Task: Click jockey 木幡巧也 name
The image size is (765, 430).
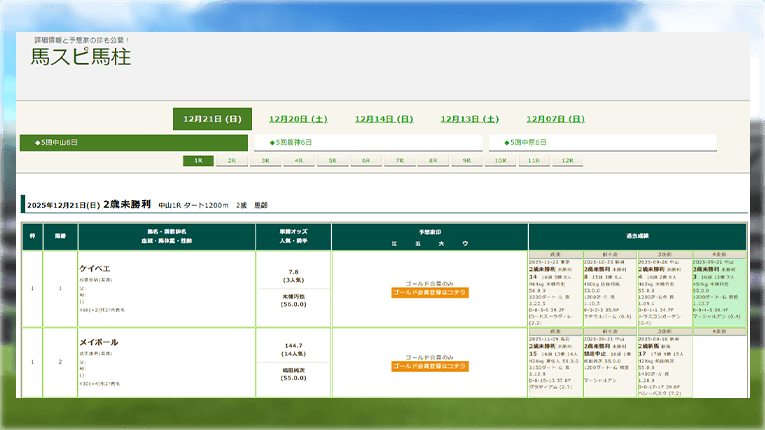Action: (293, 296)
